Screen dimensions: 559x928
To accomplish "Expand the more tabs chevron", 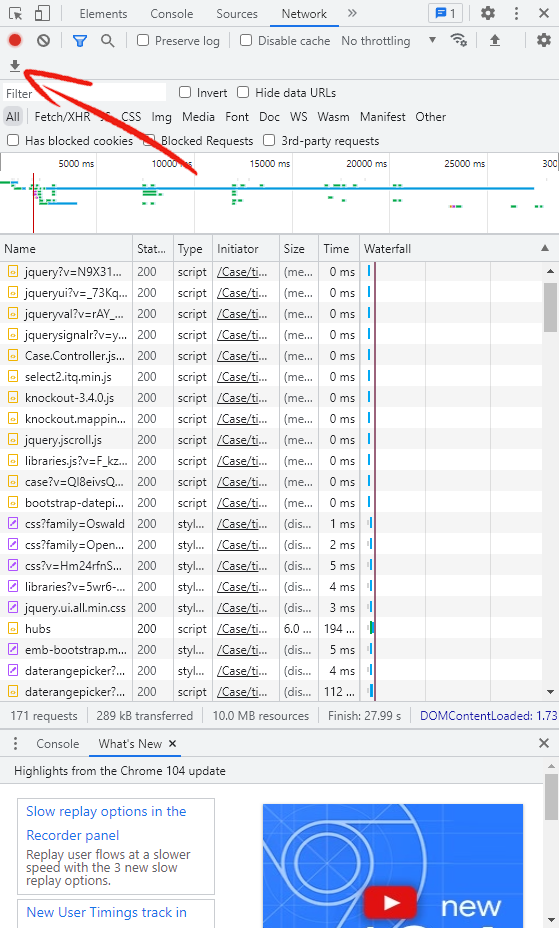I will click(x=352, y=13).
